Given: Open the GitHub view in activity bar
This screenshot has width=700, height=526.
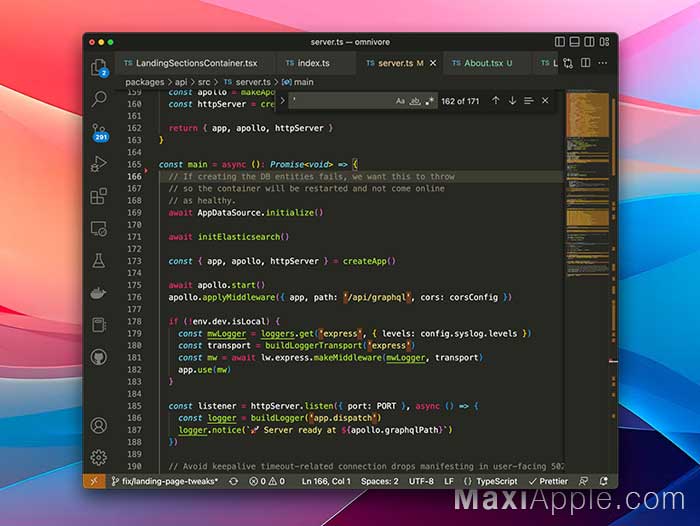Looking at the screenshot, I should (x=99, y=357).
